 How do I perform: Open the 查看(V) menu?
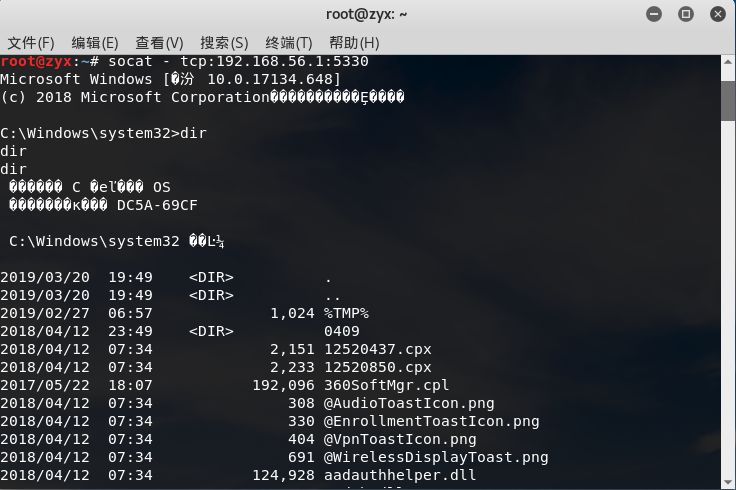click(x=159, y=43)
